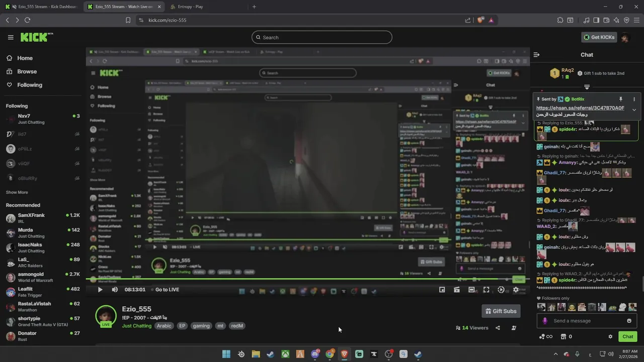Open the emoji picker in chat
The height and width of the screenshot is (362, 644).
pos(629,321)
